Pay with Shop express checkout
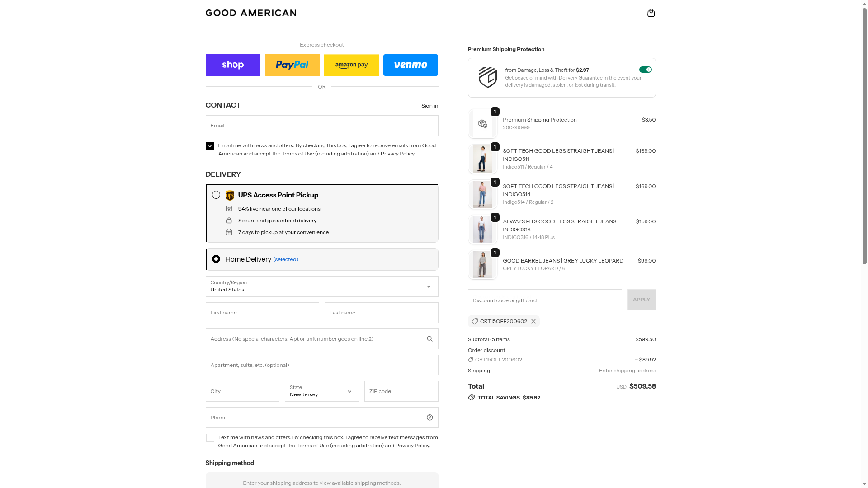Image resolution: width=868 pixels, height=488 pixels. 233,65
